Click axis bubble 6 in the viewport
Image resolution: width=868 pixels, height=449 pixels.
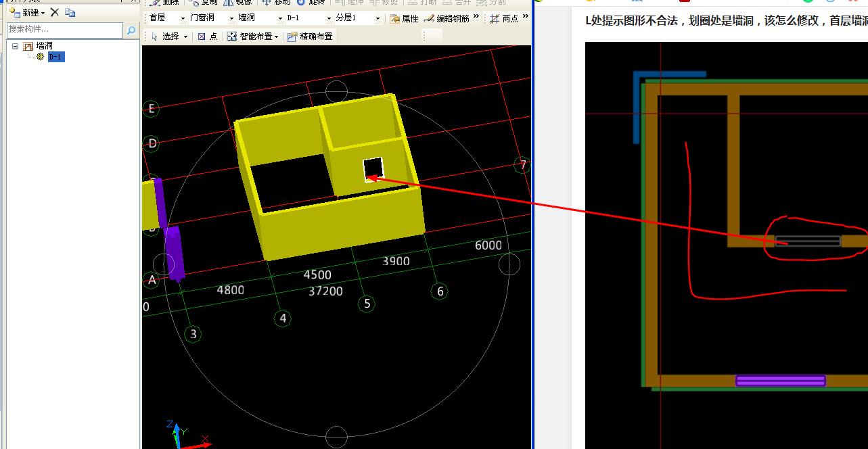440,291
